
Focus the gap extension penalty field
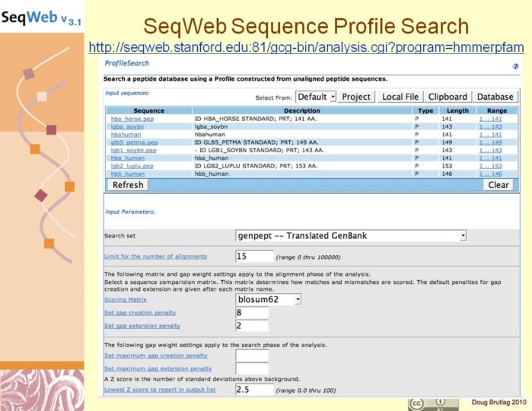[x=252, y=326]
